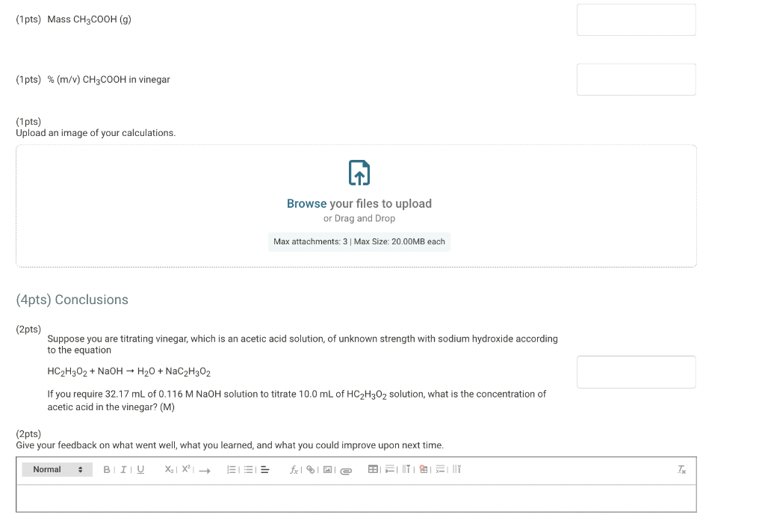The image size is (765, 532).
Task: Click the acetic acid concentration answer box
Action: pyautogui.click(x=636, y=371)
